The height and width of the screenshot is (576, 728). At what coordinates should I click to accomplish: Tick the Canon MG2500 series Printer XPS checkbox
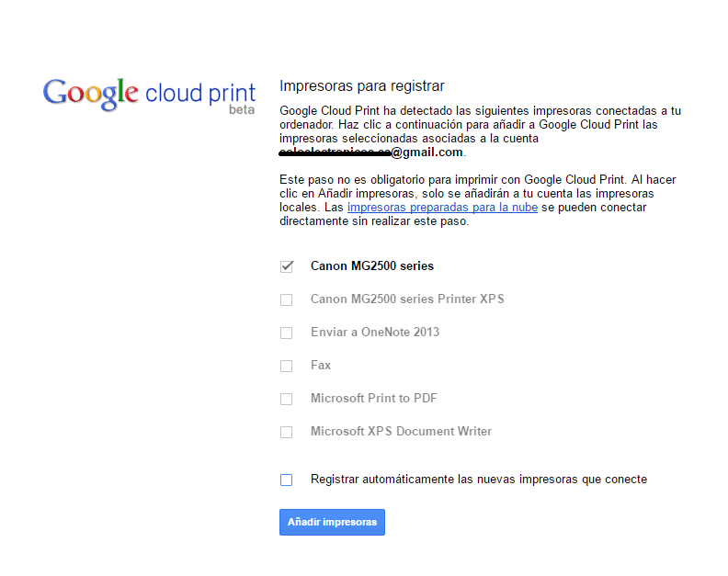pyautogui.click(x=287, y=299)
